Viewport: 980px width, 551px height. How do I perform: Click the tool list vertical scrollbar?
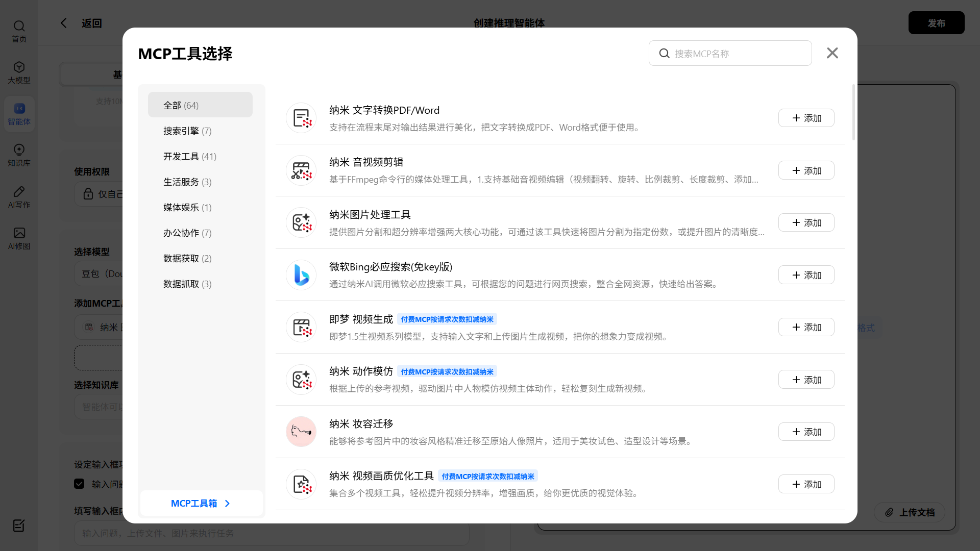[x=853, y=112]
